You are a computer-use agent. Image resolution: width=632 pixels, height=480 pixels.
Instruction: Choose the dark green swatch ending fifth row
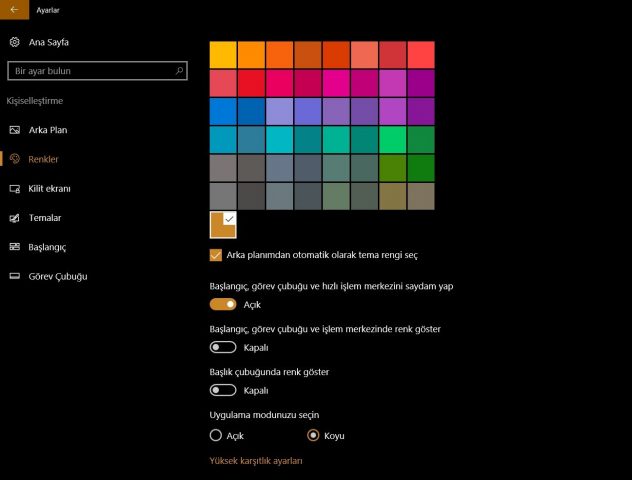(x=421, y=168)
